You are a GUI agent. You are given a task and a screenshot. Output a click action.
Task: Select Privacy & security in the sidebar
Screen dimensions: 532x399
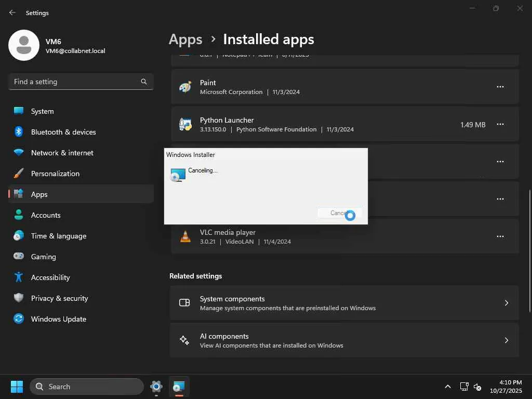click(x=59, y=298)
